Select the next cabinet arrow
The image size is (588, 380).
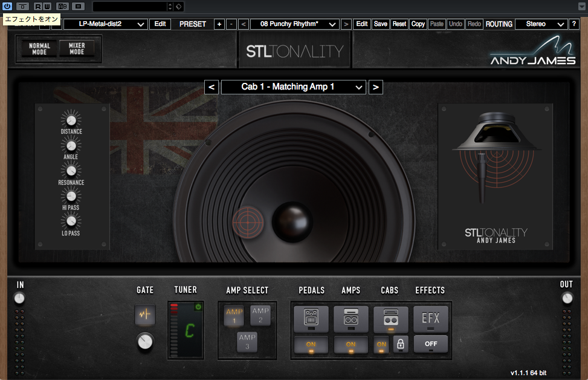pyautogui.click(x=376, y=87)
